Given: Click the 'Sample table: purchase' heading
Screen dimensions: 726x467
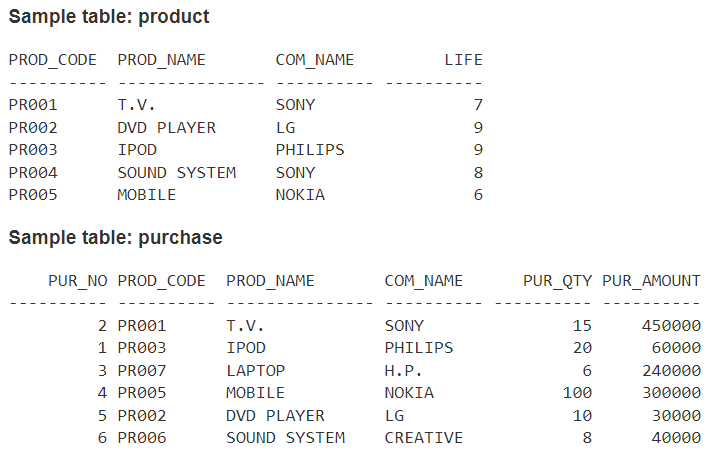Looking at the screenshot, I should [115, 237].
